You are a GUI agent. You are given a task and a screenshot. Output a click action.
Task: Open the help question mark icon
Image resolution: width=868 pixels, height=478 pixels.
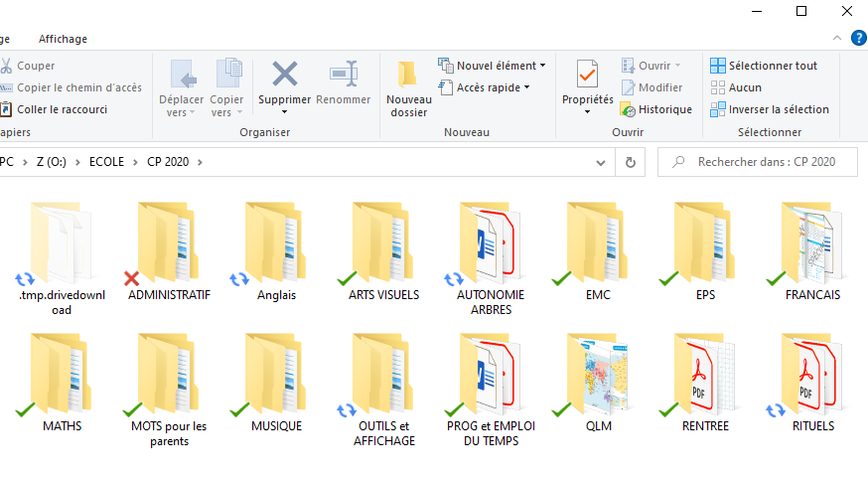point(859,38)
